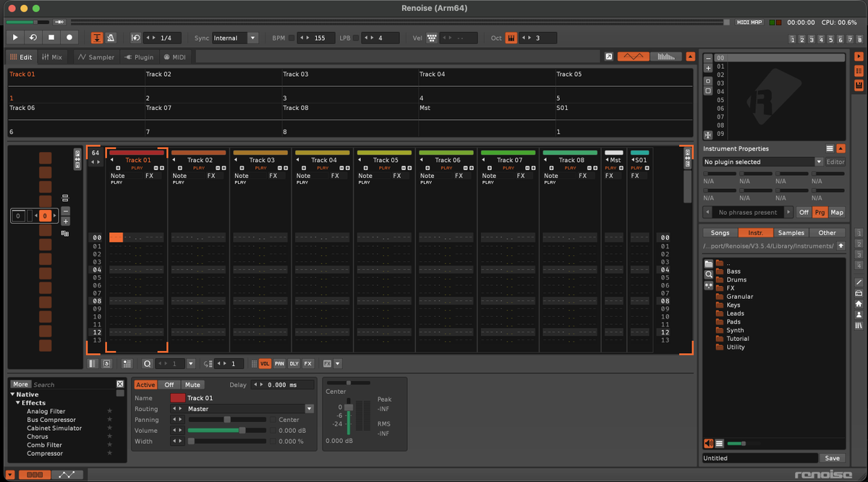Click the loop pattern playback icon
868x482 pixels.
[33, 37]
